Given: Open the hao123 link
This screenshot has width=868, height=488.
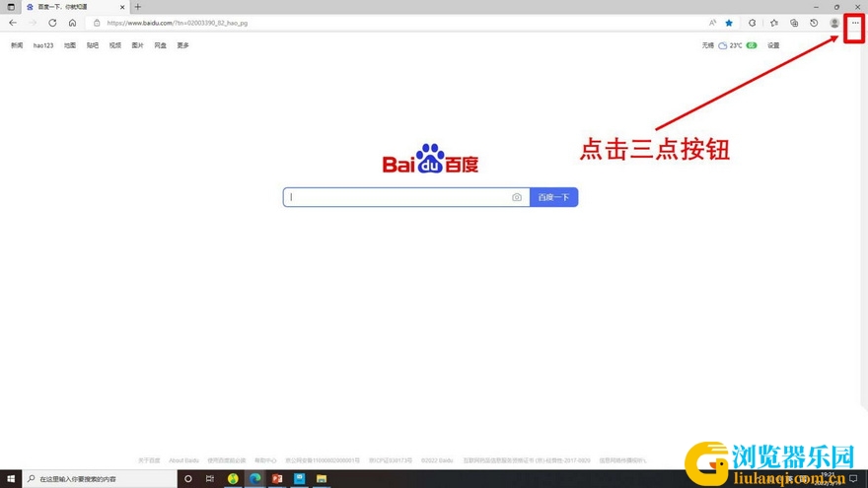Looking at the screenshot, I should coord(43,45).
